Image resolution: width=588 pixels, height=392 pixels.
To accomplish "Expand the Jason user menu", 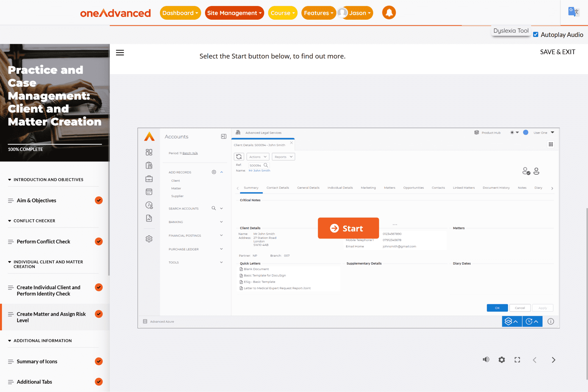I will pos(356,13).
